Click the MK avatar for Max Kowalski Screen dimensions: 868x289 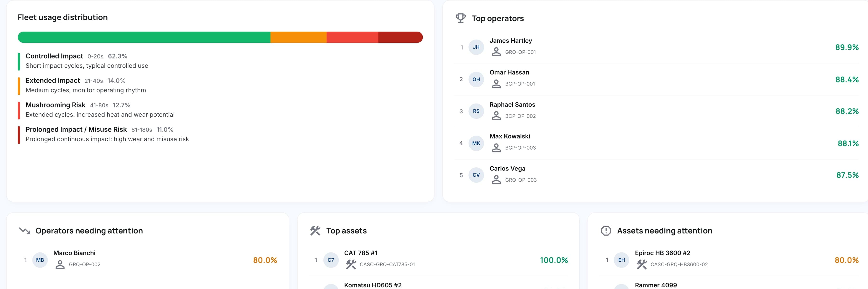[x=476, y=143]
